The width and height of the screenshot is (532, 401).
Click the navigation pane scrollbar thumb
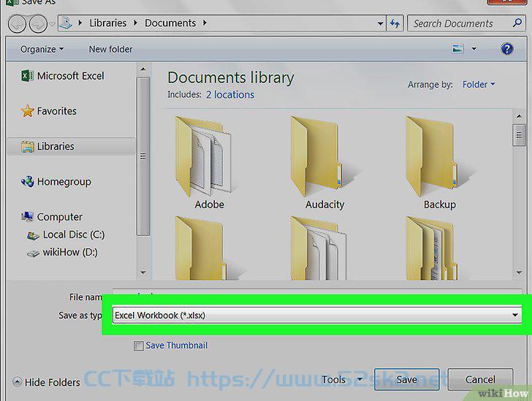(x=143, y=156)
